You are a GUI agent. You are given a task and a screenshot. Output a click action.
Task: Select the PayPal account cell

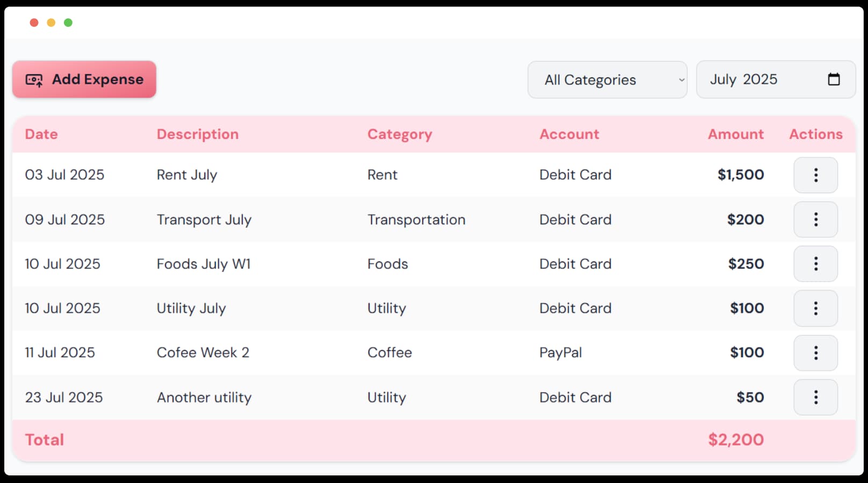tap(560, 353)
